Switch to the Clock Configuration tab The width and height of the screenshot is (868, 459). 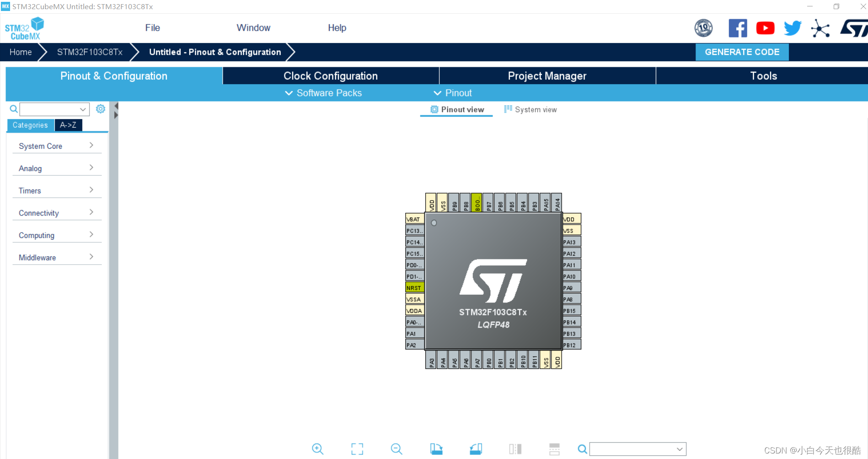click(330, 76)
